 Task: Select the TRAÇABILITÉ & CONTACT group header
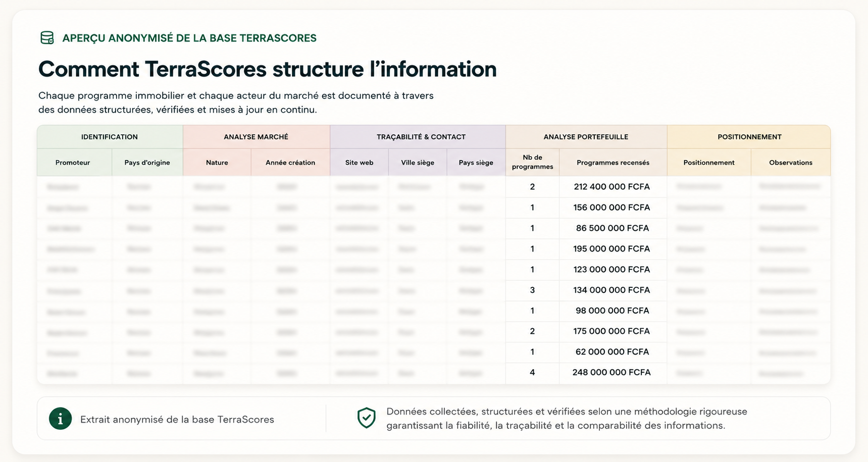418,137
